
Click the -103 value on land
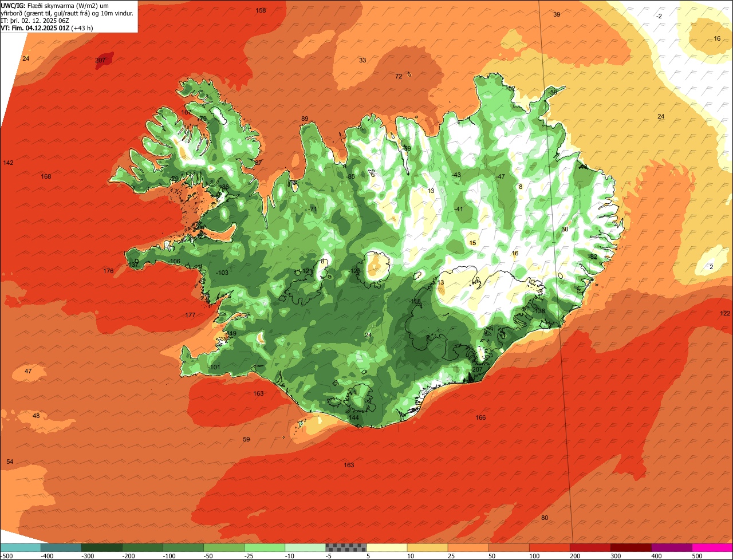tap(222, 273)
